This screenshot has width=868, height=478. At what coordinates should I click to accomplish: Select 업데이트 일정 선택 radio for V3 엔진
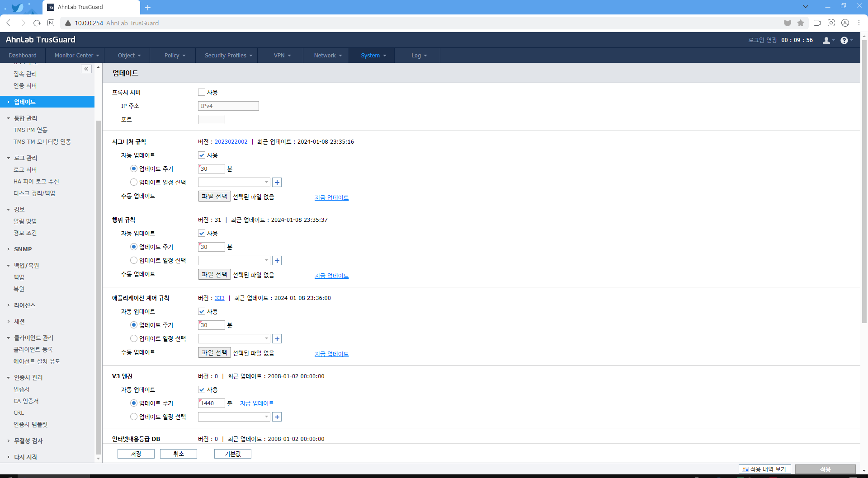click(x=134, y=417)
